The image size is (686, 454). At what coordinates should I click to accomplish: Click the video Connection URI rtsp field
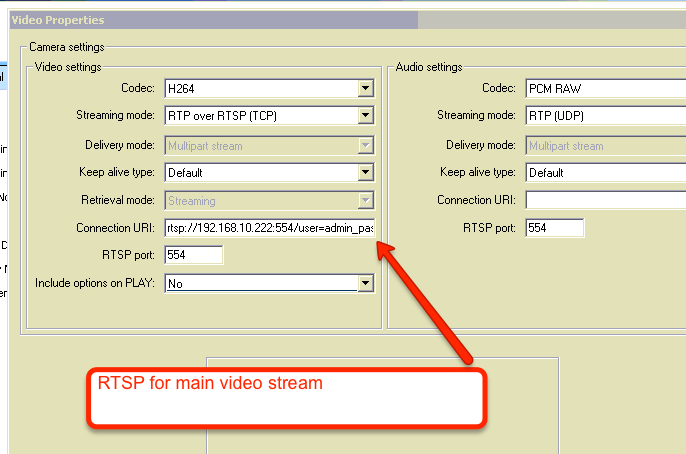(268, 227)
